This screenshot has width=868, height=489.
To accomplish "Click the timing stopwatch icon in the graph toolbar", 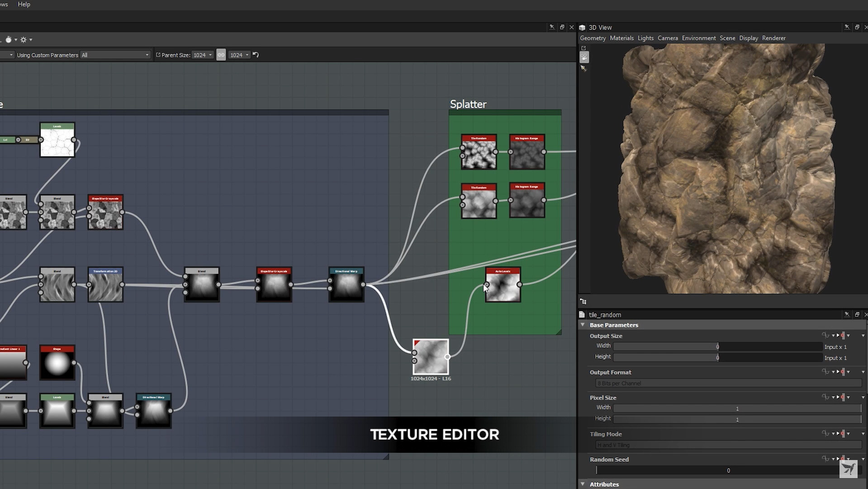I will click(x=9, y=40).
